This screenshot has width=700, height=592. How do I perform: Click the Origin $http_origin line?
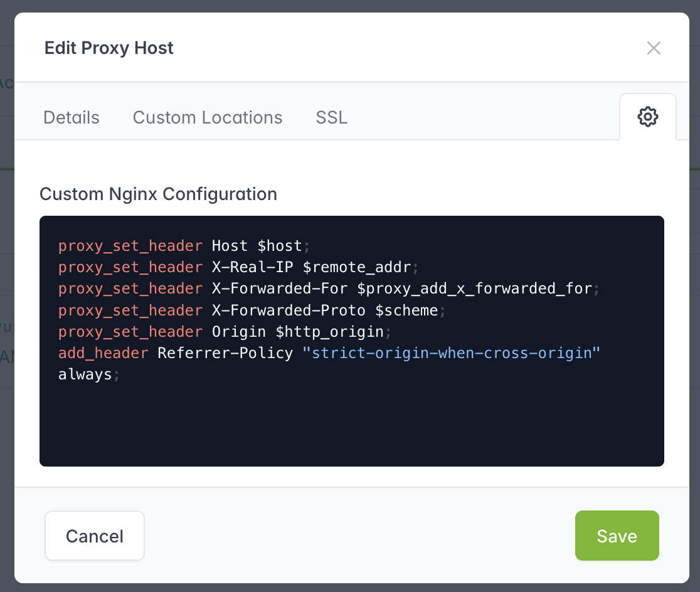click(225, 332)
